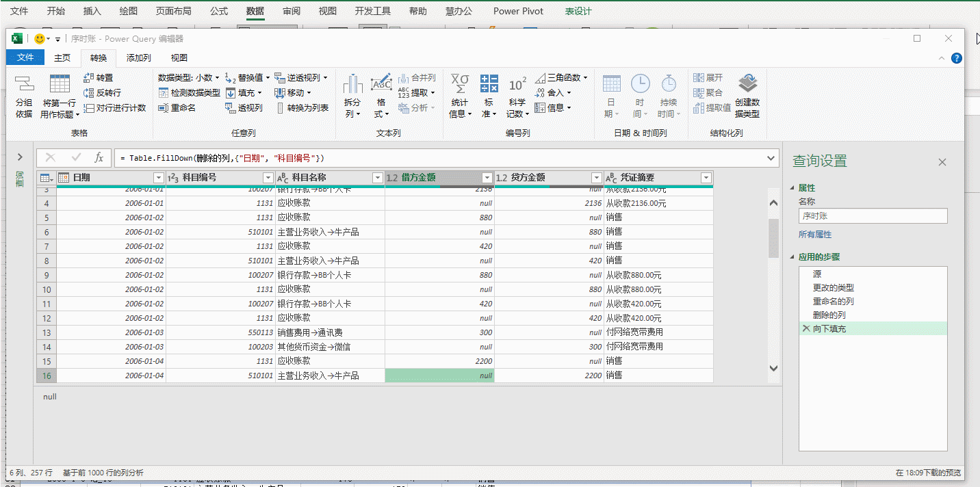Image resolution: width=980 pixels, height=487 pixels.
Task: Open 科目名称 column filter dropdown
Action: (x=377, y=178)
